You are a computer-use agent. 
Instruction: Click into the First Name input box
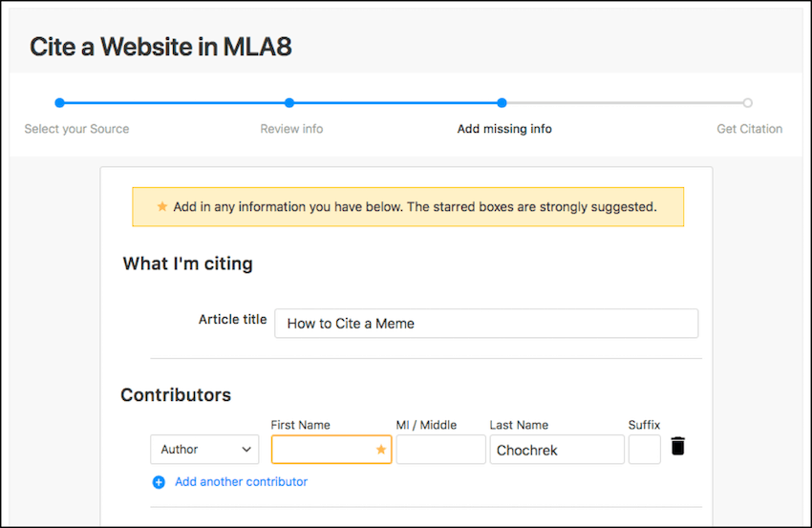[x=321, y=450]
